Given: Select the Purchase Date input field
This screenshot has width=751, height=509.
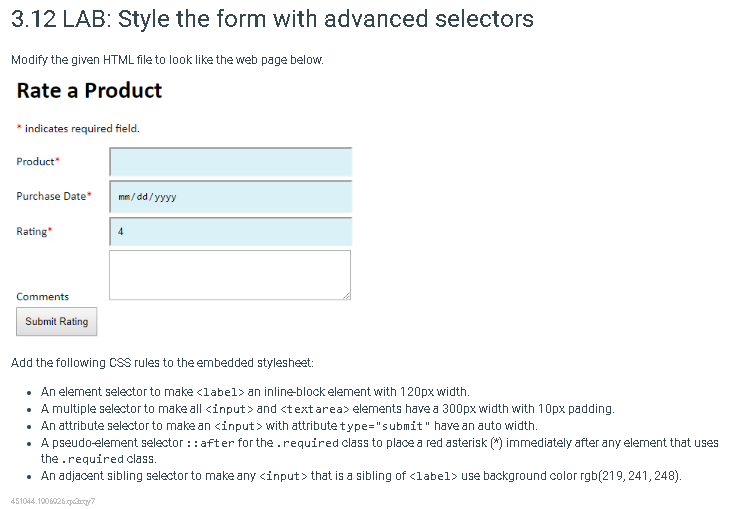Looking at the screenshot, I should [x=231, y=196].
